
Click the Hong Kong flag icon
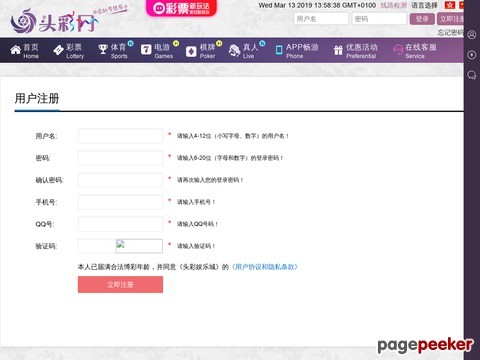click(x=450, y=5)
